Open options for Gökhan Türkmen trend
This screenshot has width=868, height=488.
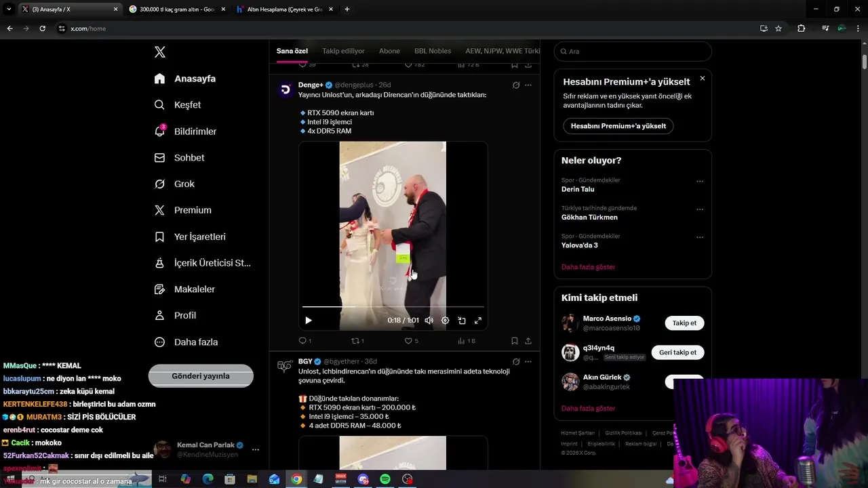pos(700,209)
